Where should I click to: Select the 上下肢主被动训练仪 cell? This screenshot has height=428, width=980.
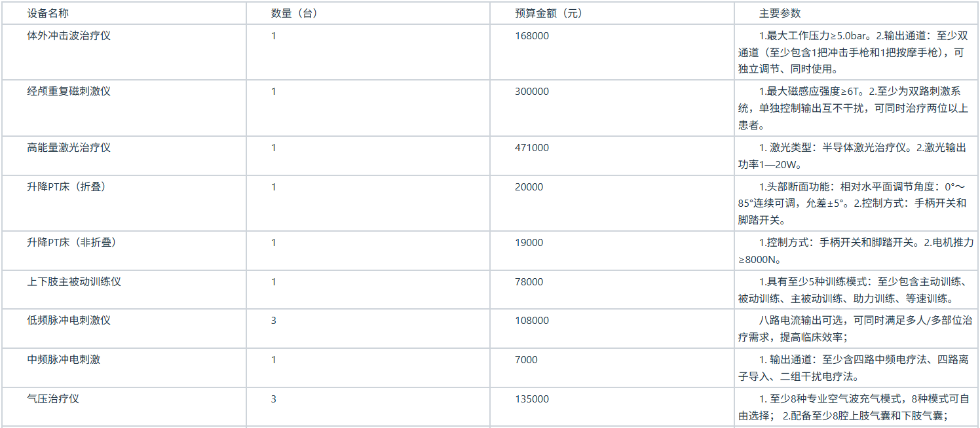tap(74, 282)
